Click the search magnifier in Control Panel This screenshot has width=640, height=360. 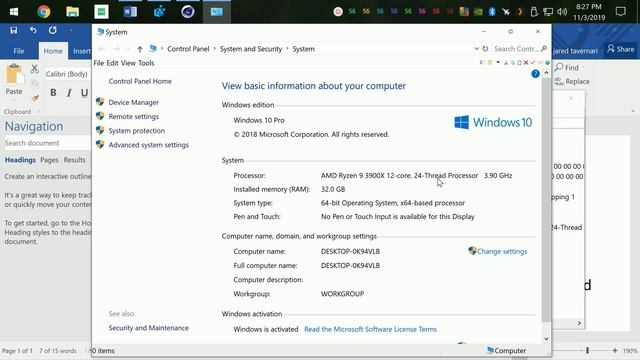coord(543,49)
